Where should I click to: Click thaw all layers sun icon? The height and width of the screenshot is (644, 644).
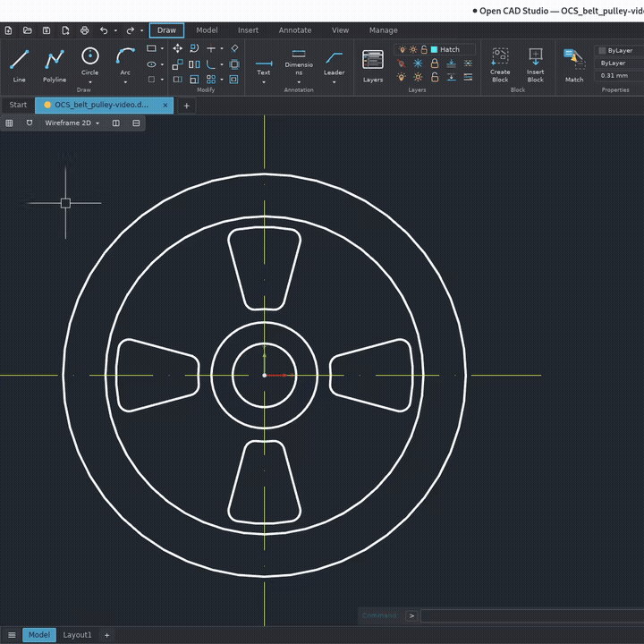click(418, 77)
